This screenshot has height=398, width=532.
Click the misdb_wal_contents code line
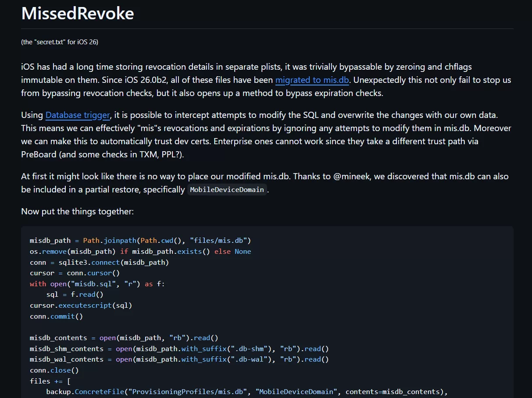tap(179, 359)
